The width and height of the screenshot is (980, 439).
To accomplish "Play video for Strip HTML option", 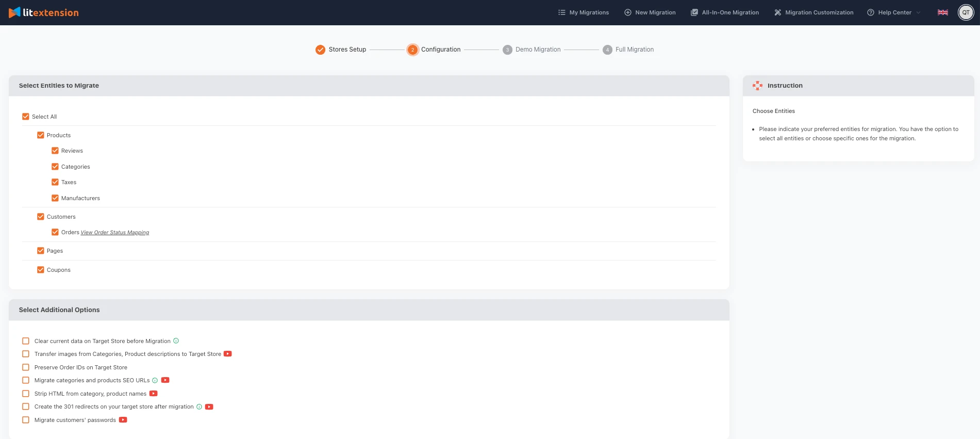I will 154,394.
